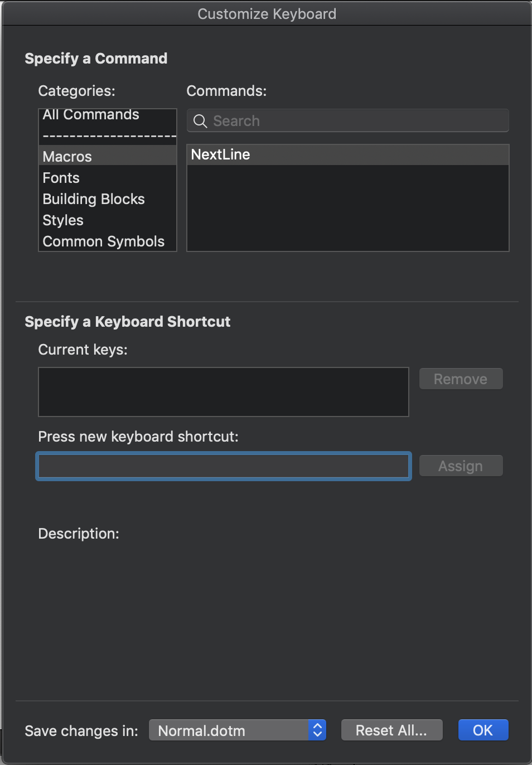Select the Fonts category
The width and height of the screenshot is (532, 765).
[60, 178]
